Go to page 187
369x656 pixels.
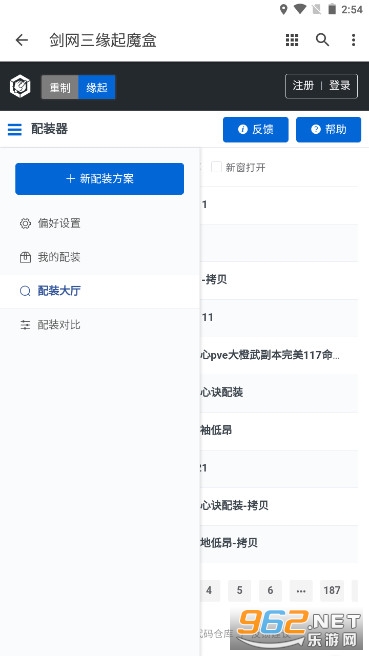pos(332,590)
